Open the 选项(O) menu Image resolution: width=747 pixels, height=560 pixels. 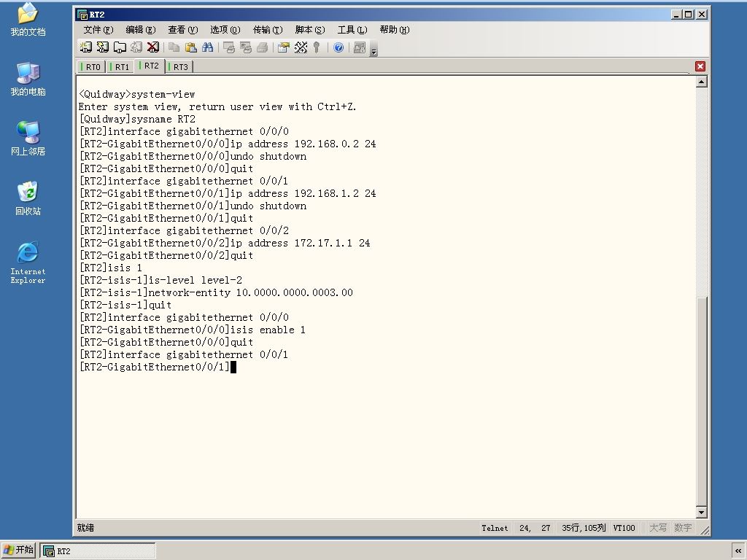tap(225, 29)
